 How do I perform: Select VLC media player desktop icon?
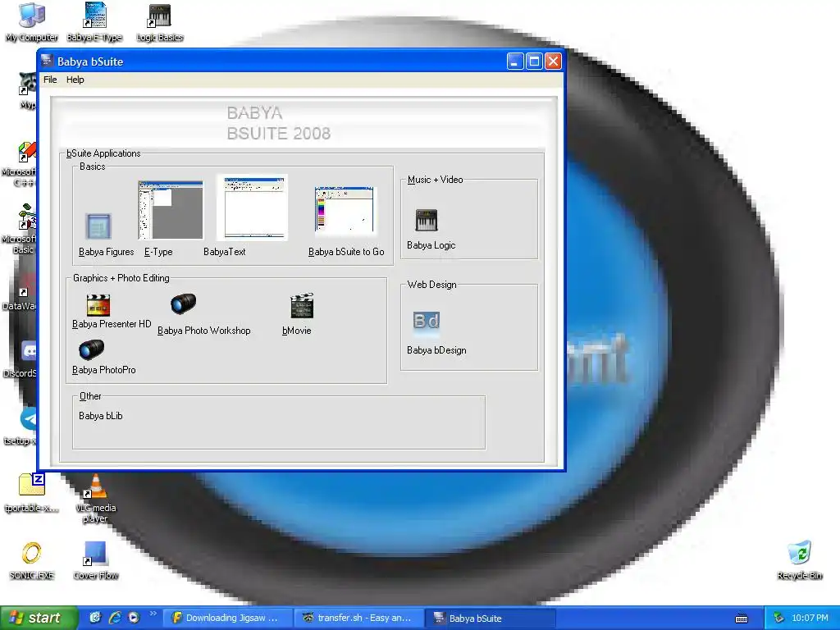tap(95, 499)
